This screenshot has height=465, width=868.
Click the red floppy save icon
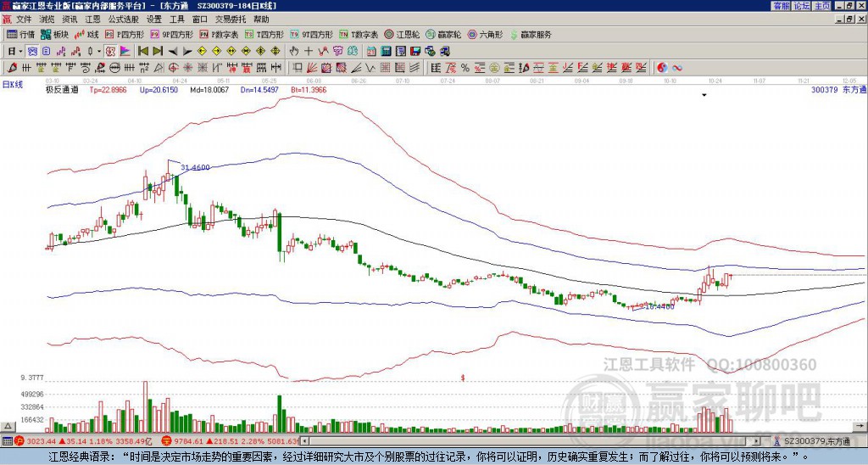pyautogui.click(x=415, y=52)
